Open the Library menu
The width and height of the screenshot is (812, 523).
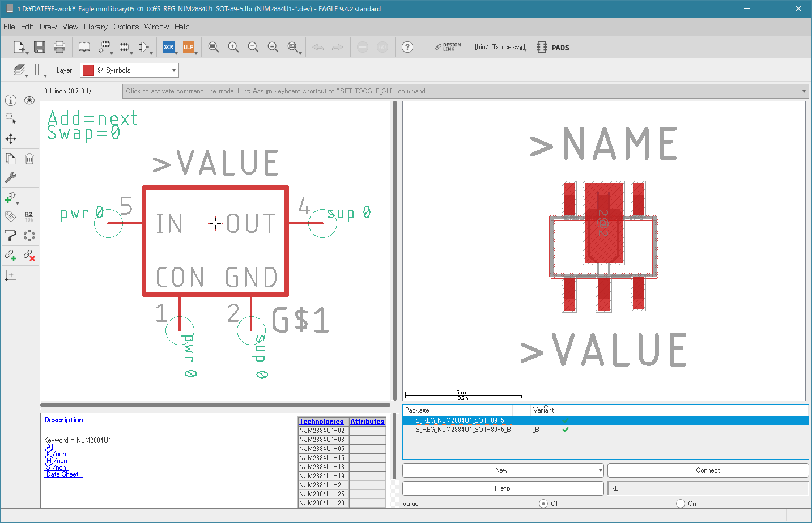click(95, 27)
